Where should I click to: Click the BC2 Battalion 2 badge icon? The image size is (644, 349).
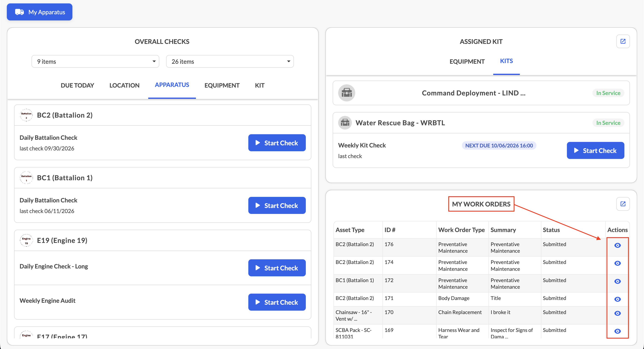[x=26, y=115]
